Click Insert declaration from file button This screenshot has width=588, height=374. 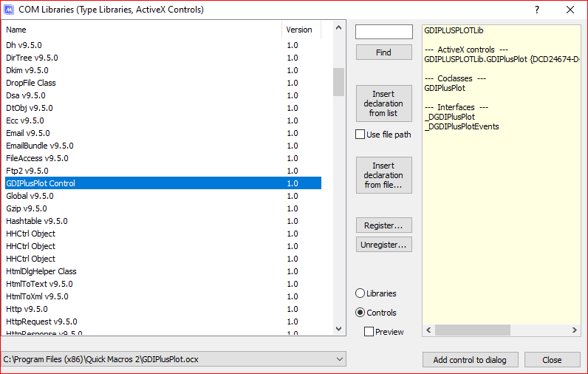(383, 175)
